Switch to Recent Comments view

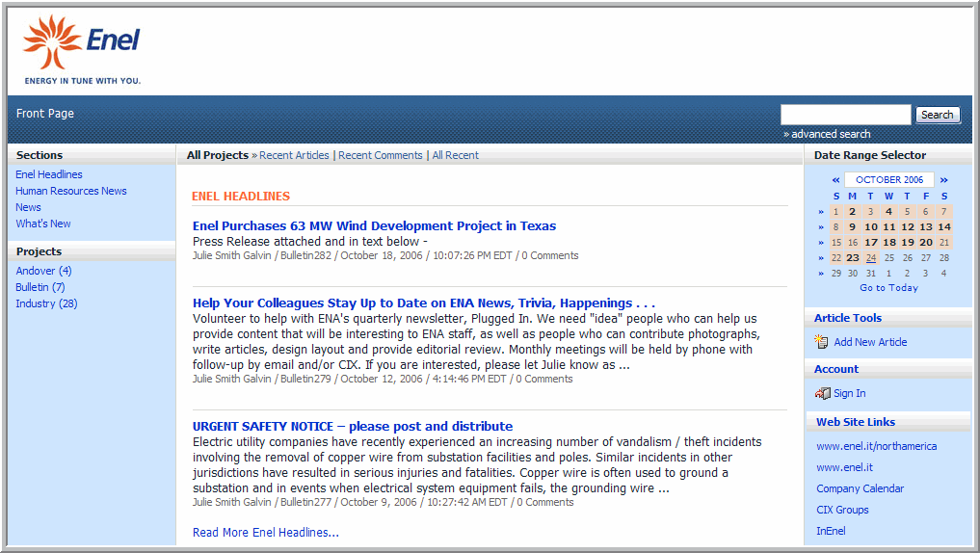(x=381, y=155)
